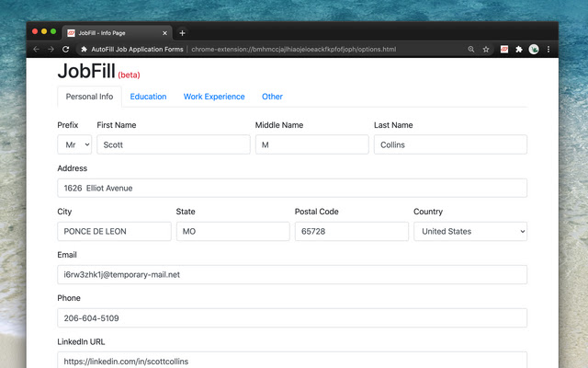Bookmark this page with the star icon
The width and height of the screenshot is (588, 368).
[486, 49]
